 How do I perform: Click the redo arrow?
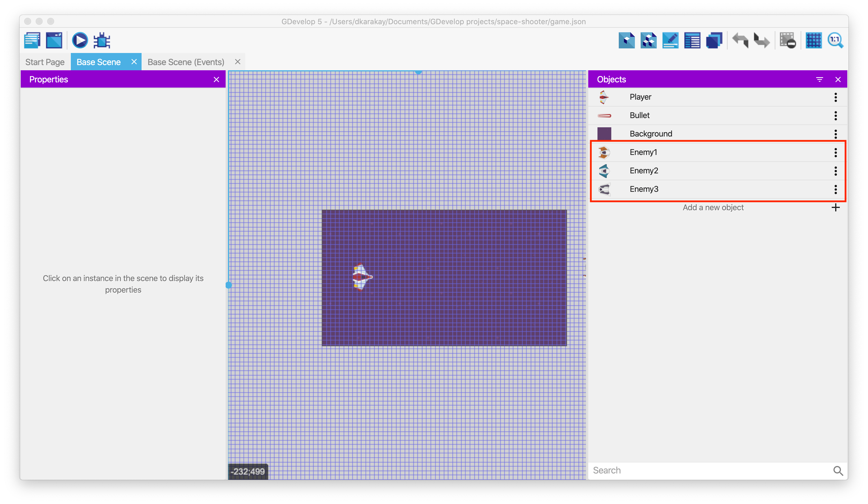pos(762,40)
